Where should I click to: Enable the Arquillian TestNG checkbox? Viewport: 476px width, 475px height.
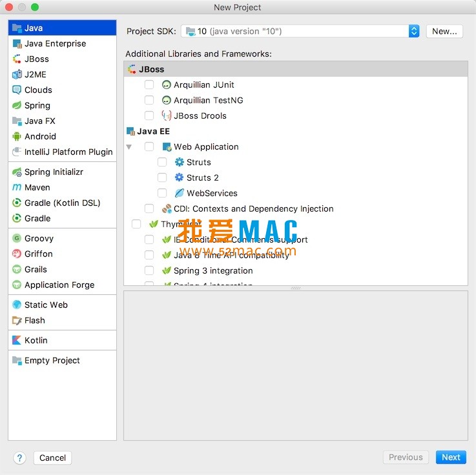[149, 100]
